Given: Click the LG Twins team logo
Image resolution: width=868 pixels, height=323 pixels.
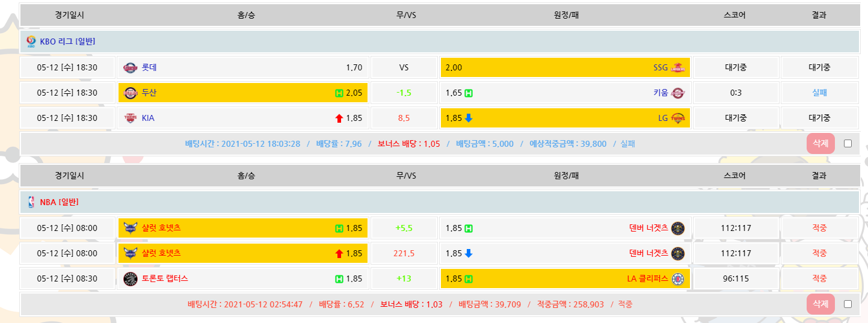Looking at the screenshot, I should [678, 118].
